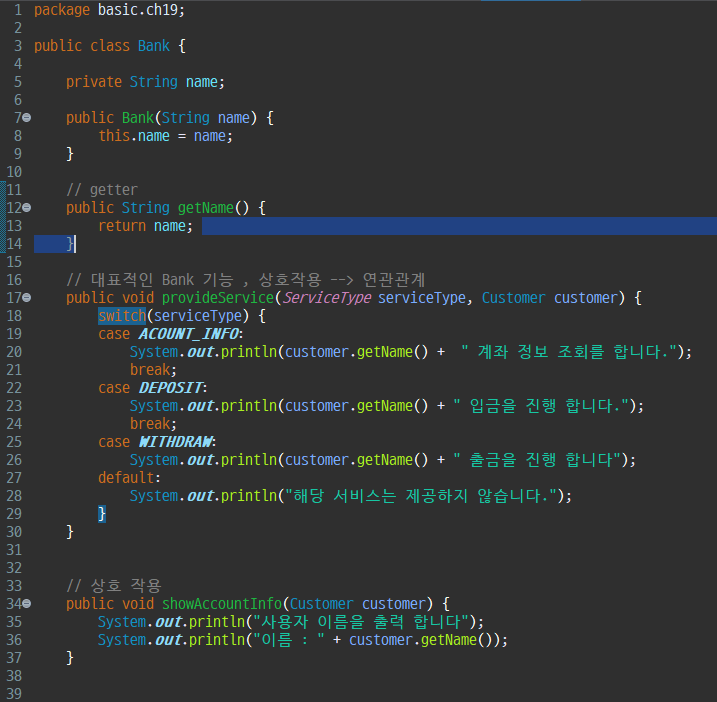This screenshot has width=717, height=702.
Task: Click the ServiceType parameter type
Action: [327, 298]
